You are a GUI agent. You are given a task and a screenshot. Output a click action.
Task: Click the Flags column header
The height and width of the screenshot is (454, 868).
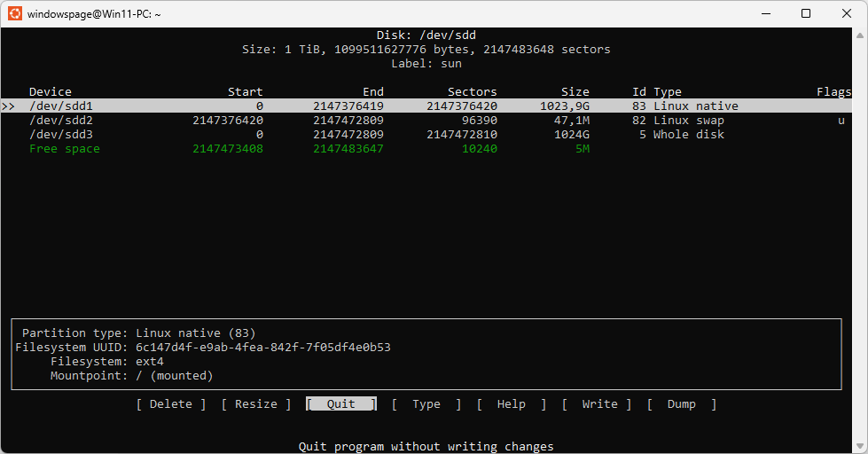pyautogui.click(x=833, y=92)
